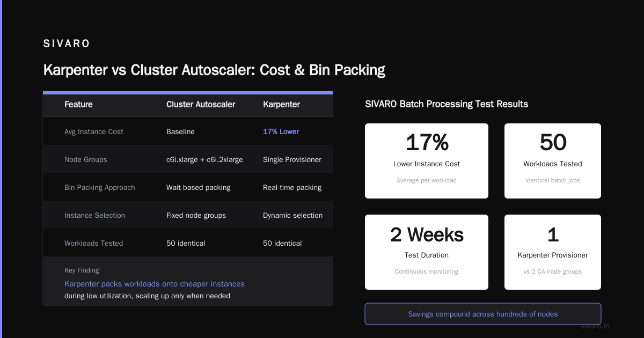
Task: Click 50 identical under Karpenter column
Action: [282, 243]
